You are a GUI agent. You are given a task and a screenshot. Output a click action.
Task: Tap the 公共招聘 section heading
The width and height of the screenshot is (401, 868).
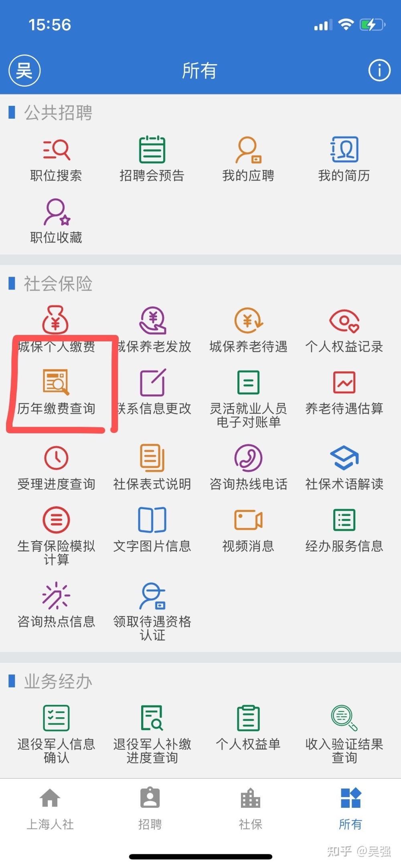pos(58,113)
